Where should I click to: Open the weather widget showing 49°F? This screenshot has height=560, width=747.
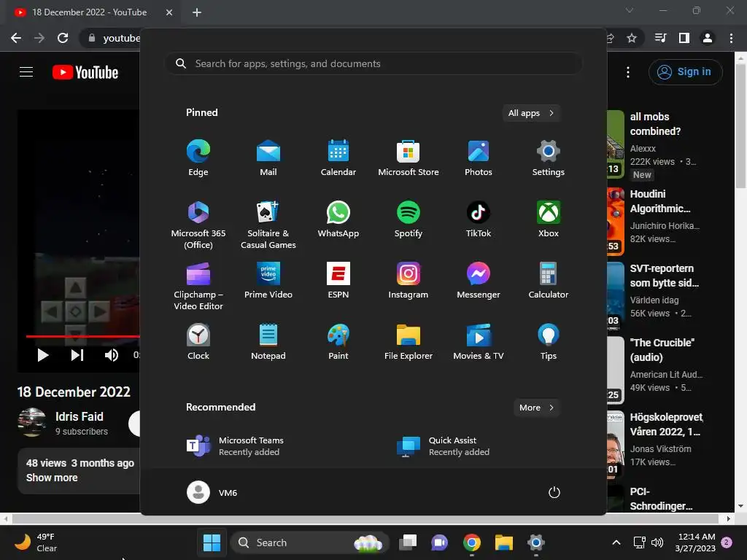click(x=36, y=542)
